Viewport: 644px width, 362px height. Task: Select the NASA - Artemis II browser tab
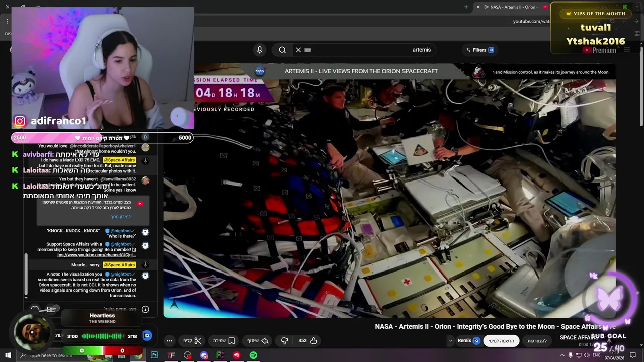point(513,7)
